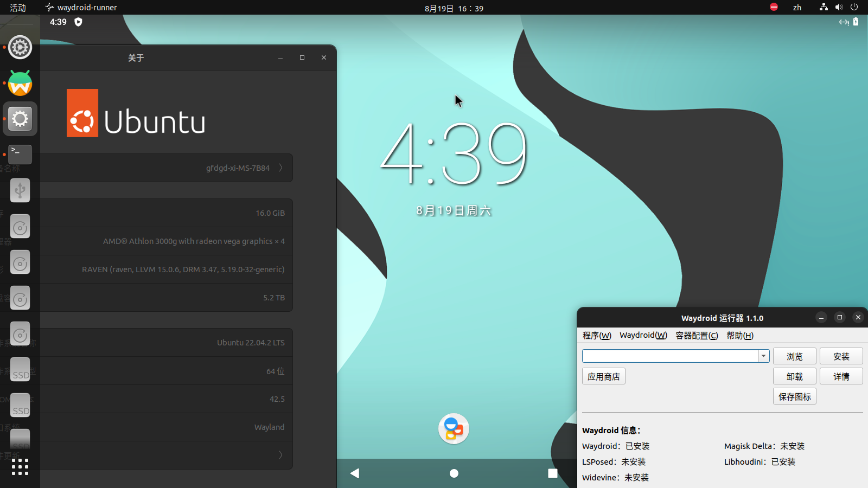Select 5.2 TB disk capacity text
Viewport: 868px width, 488px height.
click(x=274, y=298)
